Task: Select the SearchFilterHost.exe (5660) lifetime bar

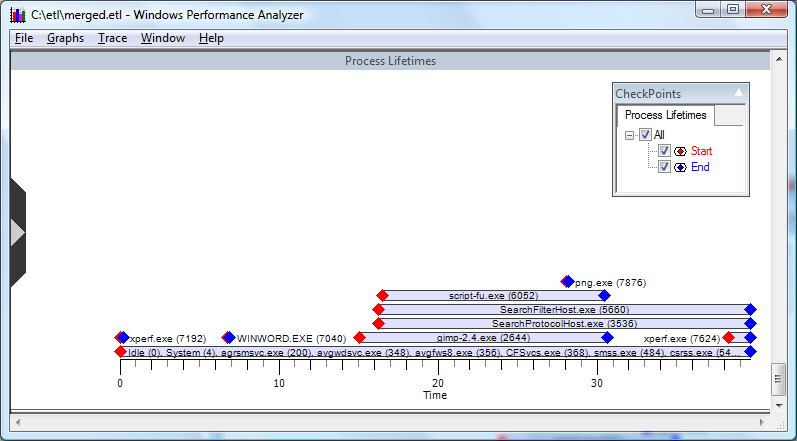Action: tap(564, 309)
